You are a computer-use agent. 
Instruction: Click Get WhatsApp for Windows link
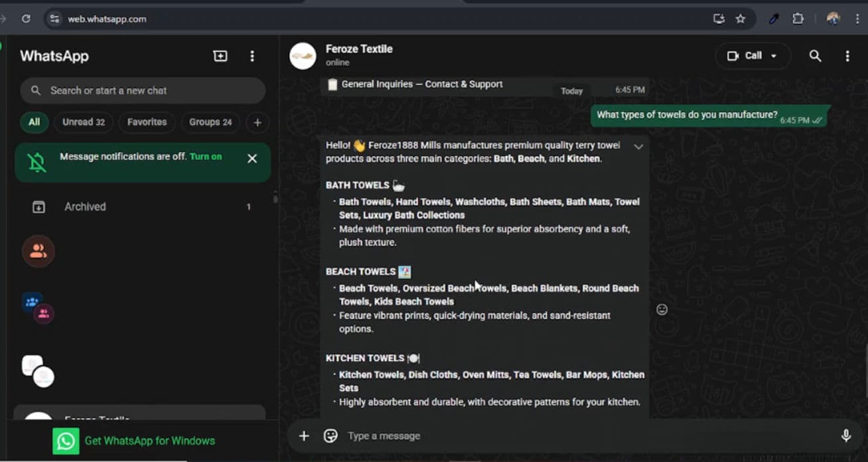pos(150,441)
